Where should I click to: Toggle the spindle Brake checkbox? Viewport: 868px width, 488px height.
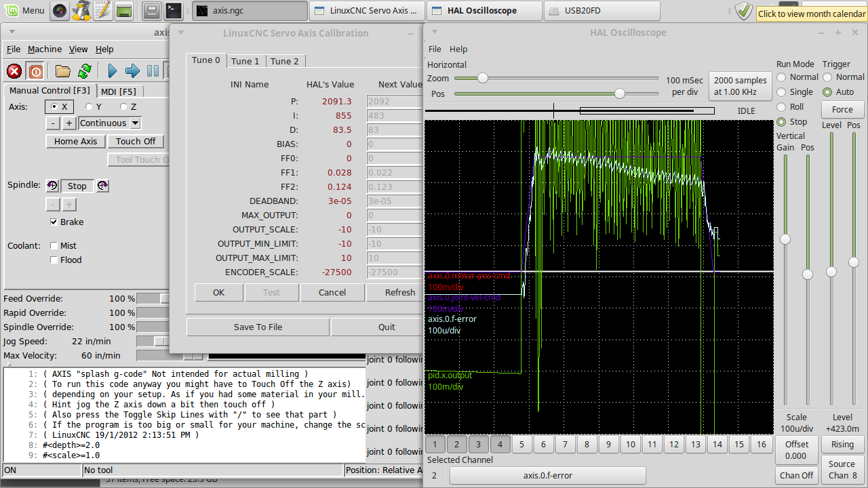tap(54, 222)
